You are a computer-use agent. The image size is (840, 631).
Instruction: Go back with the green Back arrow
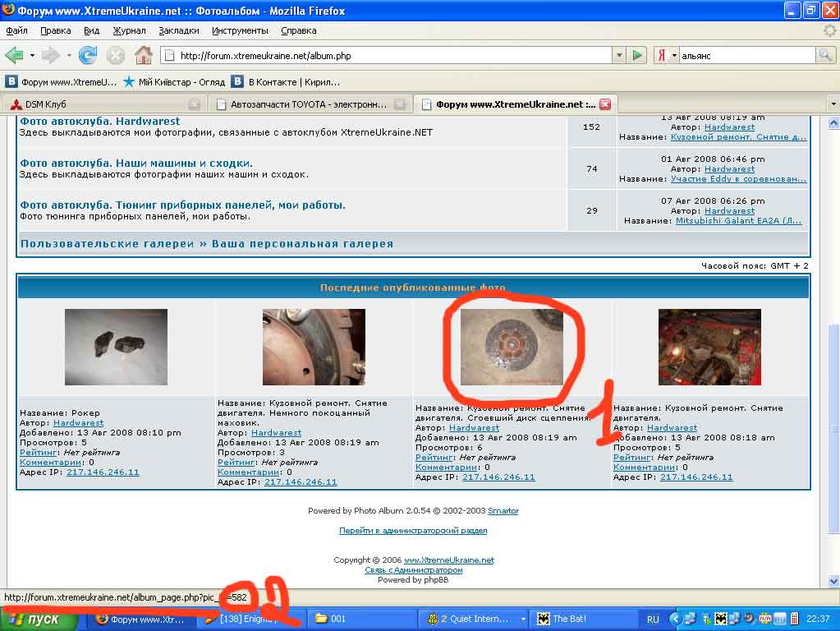pos(15,55)
